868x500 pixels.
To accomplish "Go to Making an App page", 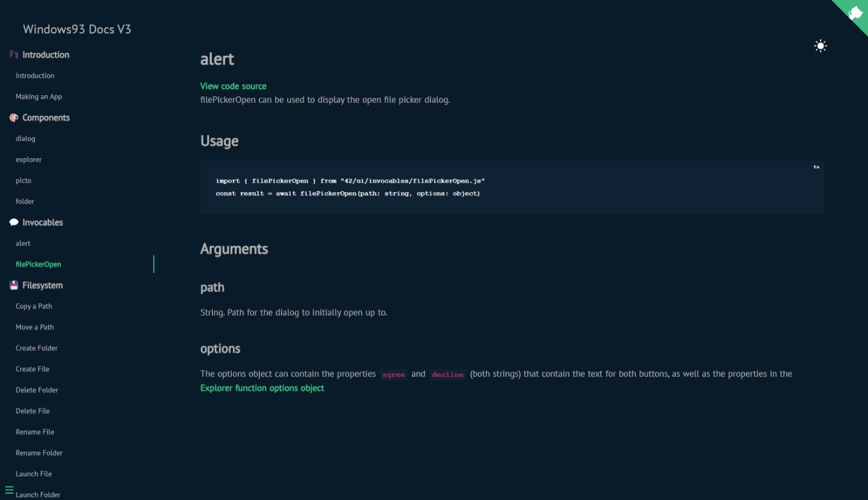I will point(39,97).
